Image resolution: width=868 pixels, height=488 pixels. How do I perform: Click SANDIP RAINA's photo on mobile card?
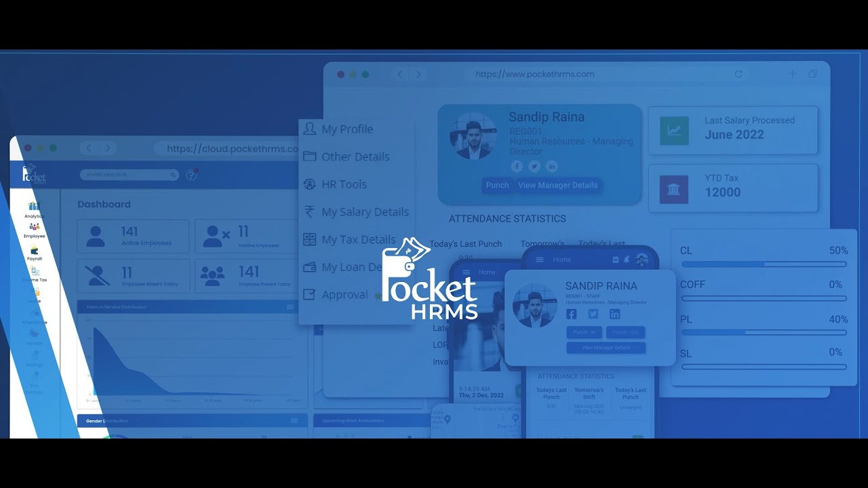click(x=535, y=306)
